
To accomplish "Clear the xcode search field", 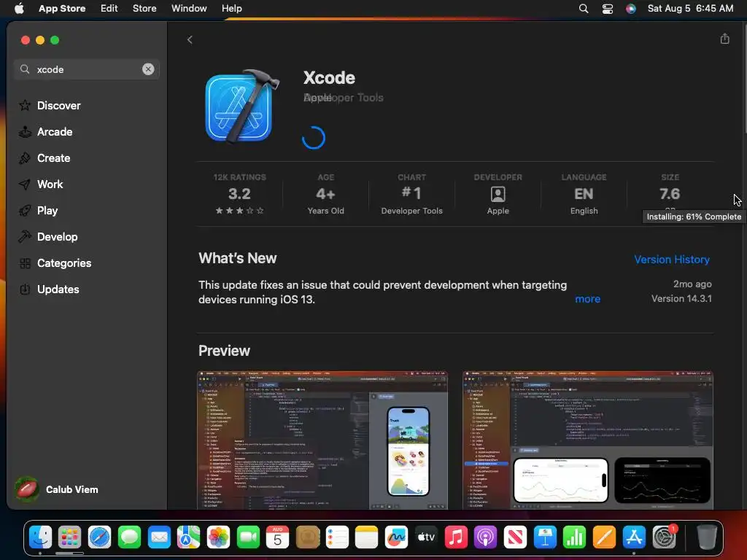I will click(148, 69).
